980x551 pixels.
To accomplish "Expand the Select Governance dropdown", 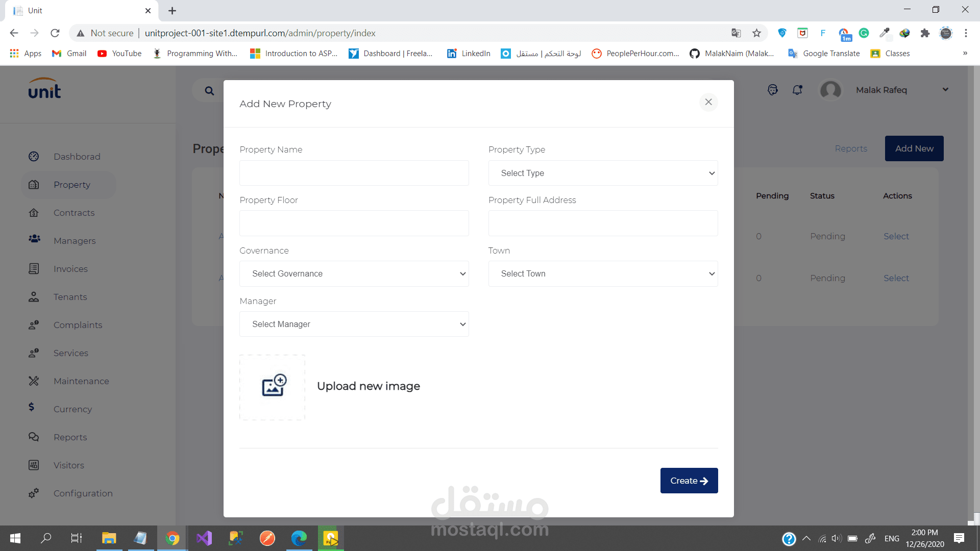I will tap(354, 274).
